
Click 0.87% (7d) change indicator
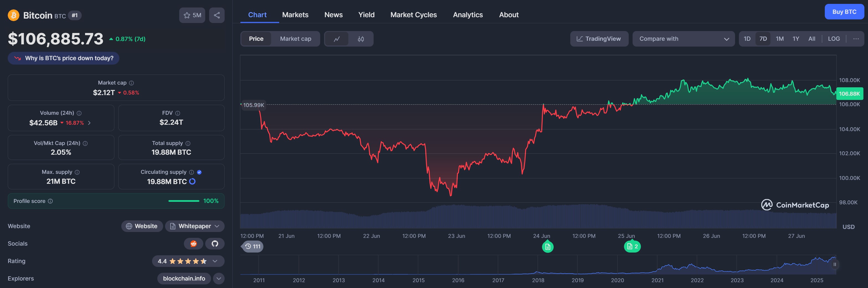[127, 39]
